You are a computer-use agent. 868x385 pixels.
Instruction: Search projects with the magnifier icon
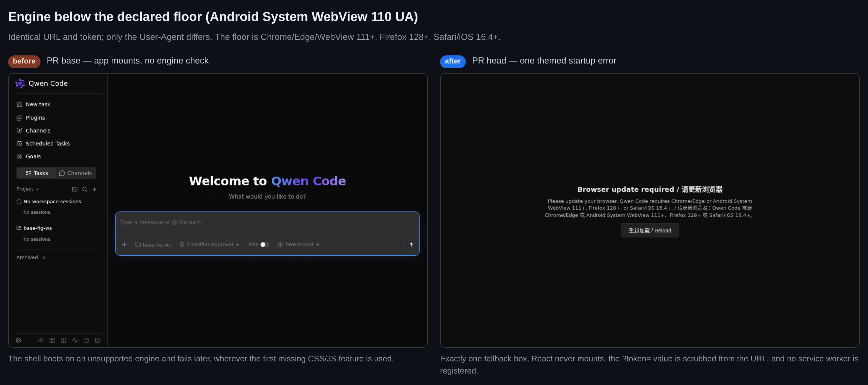85,189
